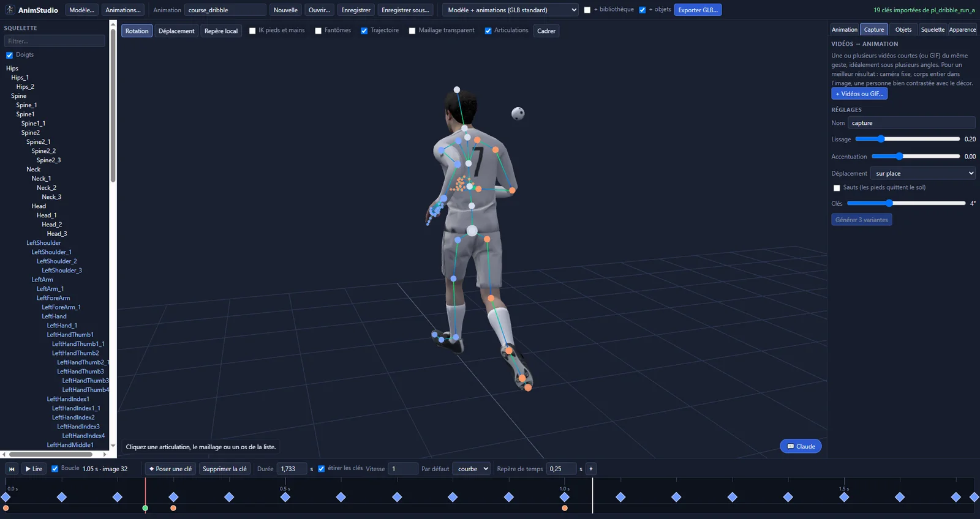Click the down arrow of the skeleton vertical scrollbar

(113, 446)
